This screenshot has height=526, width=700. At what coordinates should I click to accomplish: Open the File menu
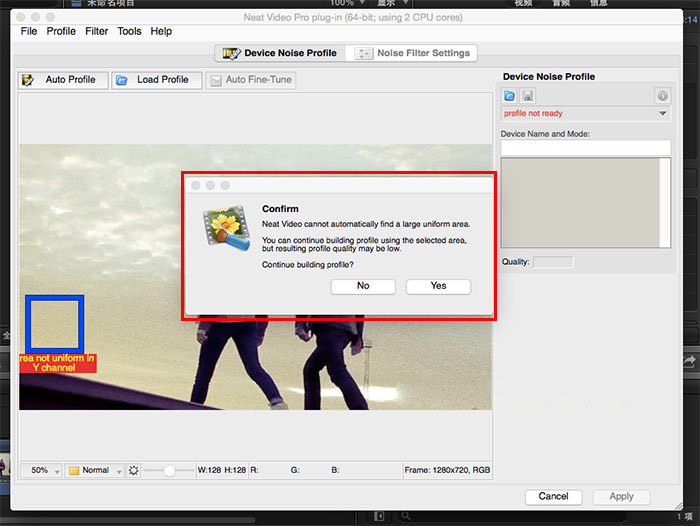coord(29,31)
